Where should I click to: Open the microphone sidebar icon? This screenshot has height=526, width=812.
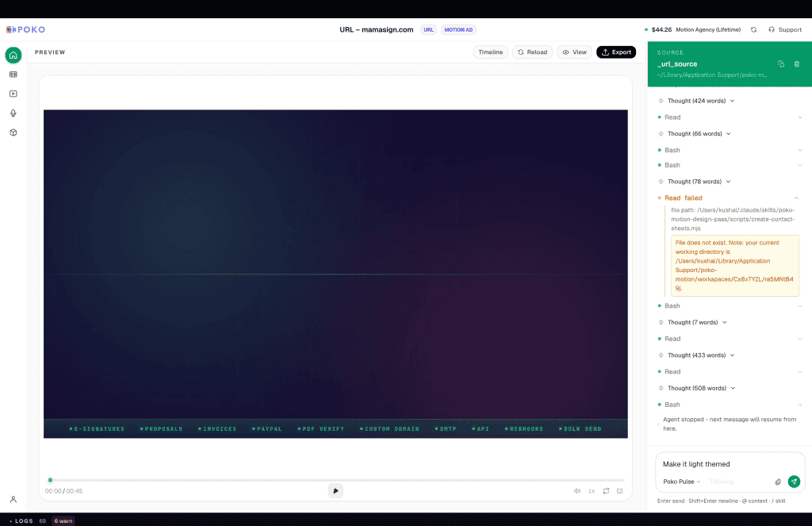(13, 113)
